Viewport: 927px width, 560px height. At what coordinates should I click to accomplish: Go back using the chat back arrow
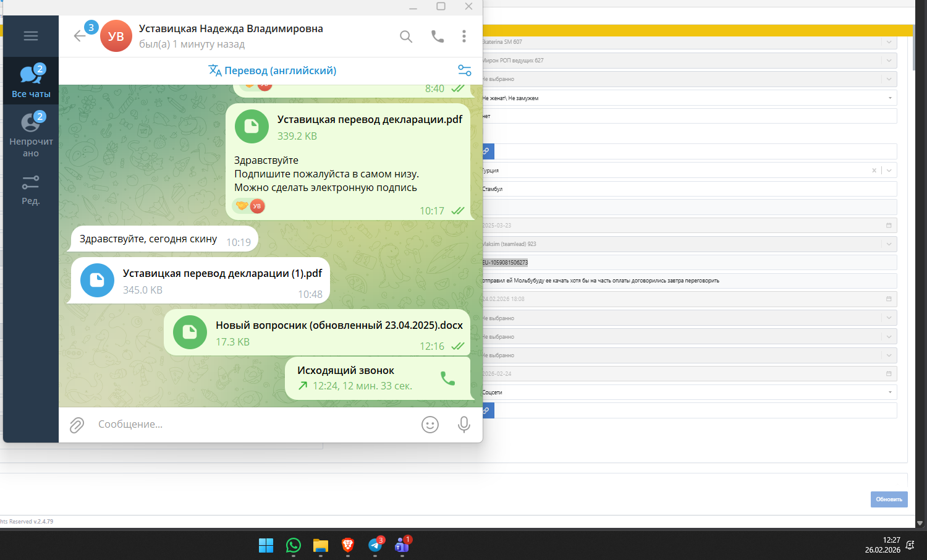[80, 36]
